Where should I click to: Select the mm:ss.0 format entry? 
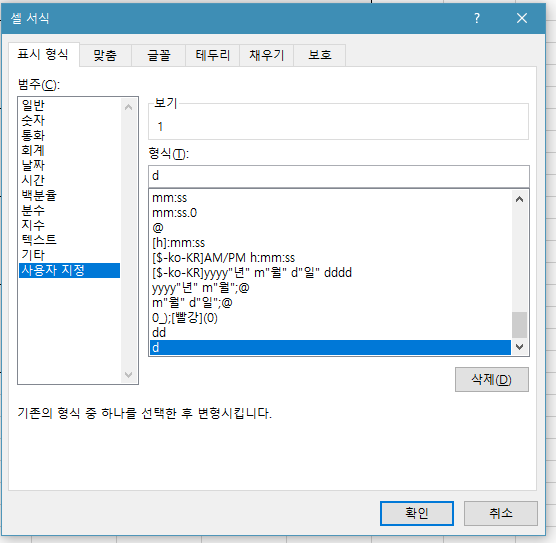[330, 213]
